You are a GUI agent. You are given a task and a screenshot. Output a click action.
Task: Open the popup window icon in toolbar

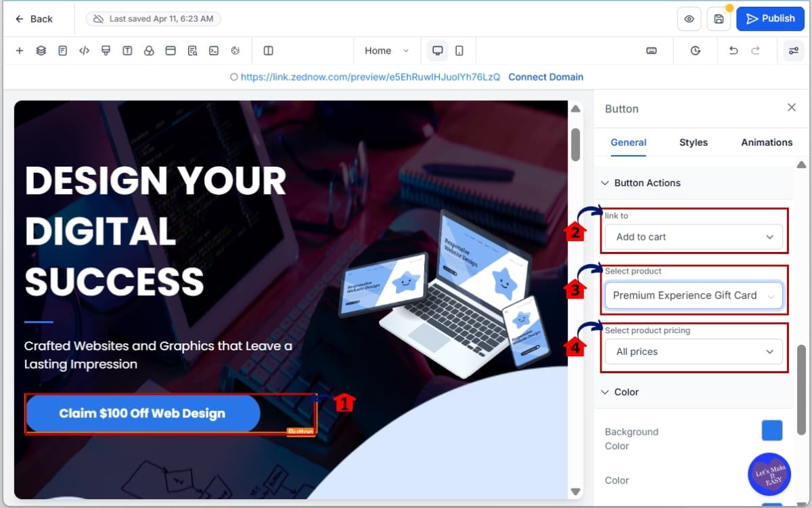(x=171, y=51)
